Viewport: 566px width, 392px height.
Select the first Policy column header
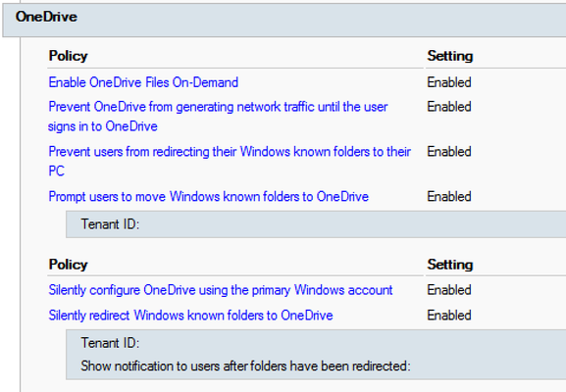pyautogui.click(x=69, y=56)
